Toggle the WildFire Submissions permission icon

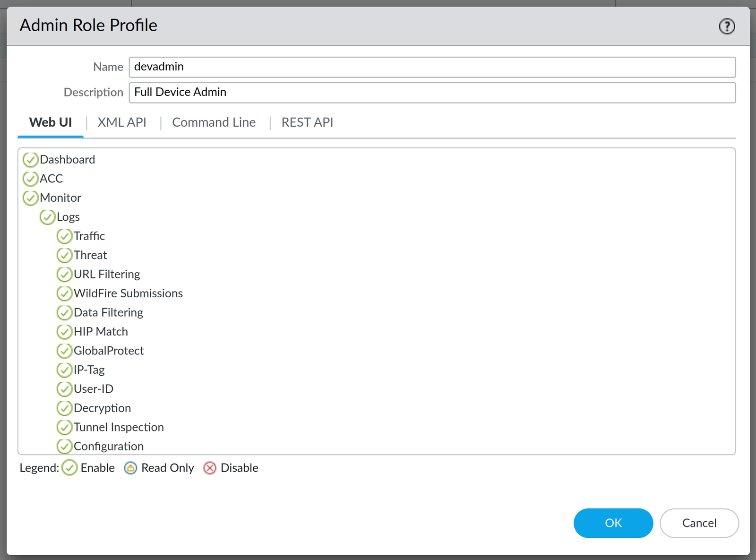[x=65, y=293]
